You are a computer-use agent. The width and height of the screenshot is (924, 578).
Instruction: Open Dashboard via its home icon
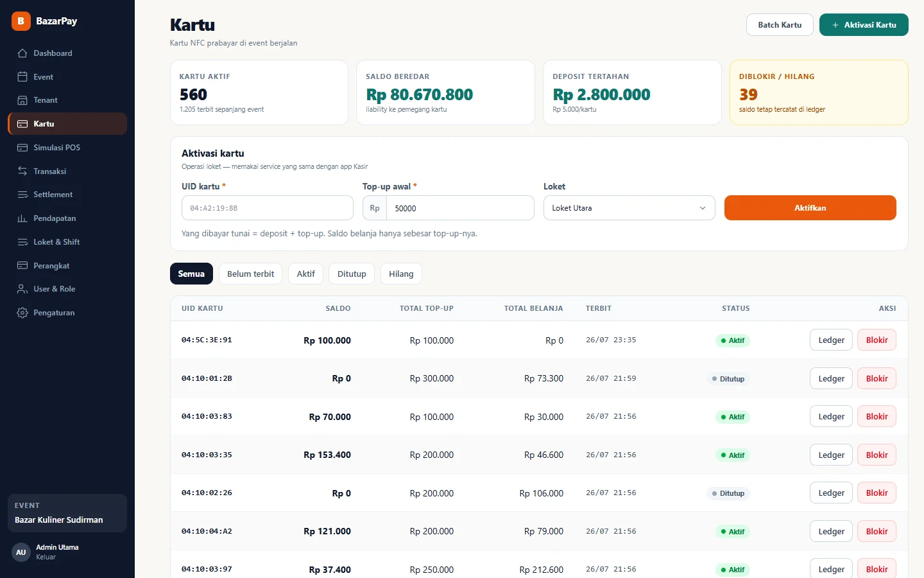22,53
